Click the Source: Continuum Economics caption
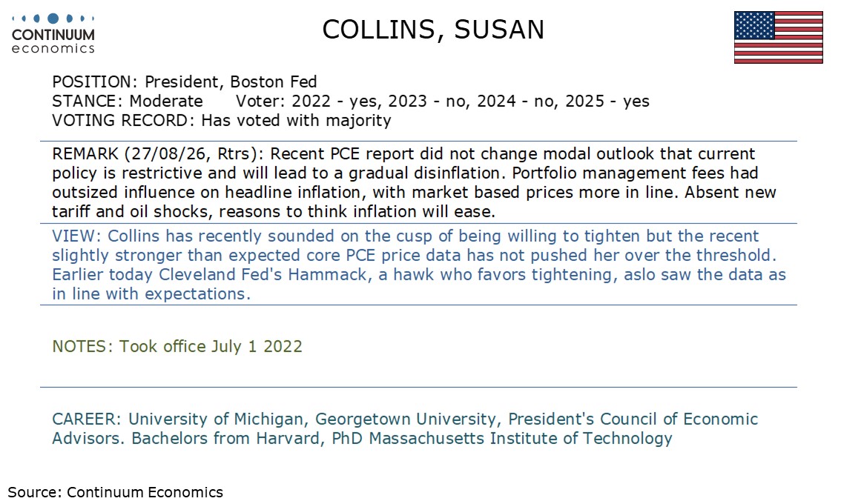The image size is (841, 504). (115, 492)
